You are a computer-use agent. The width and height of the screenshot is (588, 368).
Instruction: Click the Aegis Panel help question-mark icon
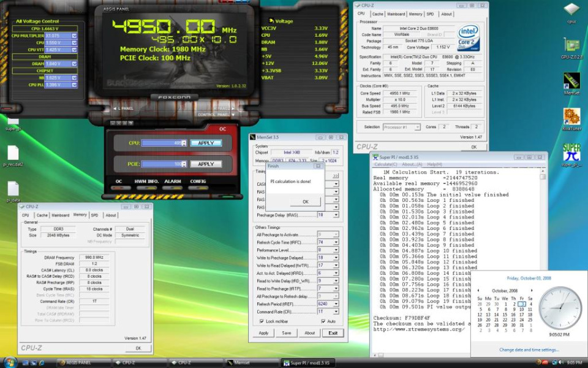coord(130,123)
